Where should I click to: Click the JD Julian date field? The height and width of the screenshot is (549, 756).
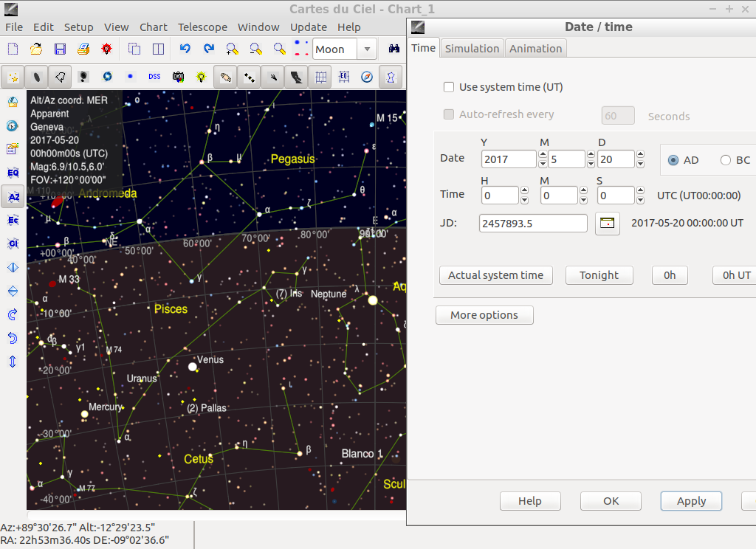click(533, 223)
